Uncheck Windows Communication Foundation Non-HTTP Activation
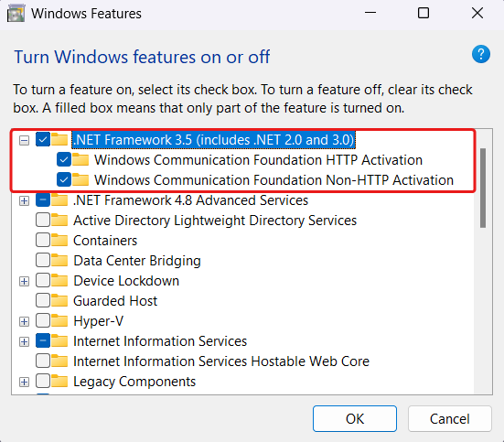 [64, 180]
